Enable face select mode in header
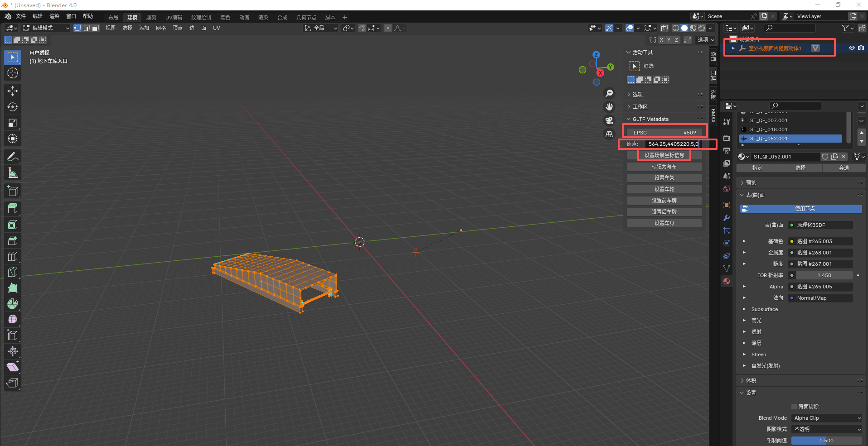Image resolution: width=868 pixels, height=446 pixels. pyautogui.click(x=95, y=28)
